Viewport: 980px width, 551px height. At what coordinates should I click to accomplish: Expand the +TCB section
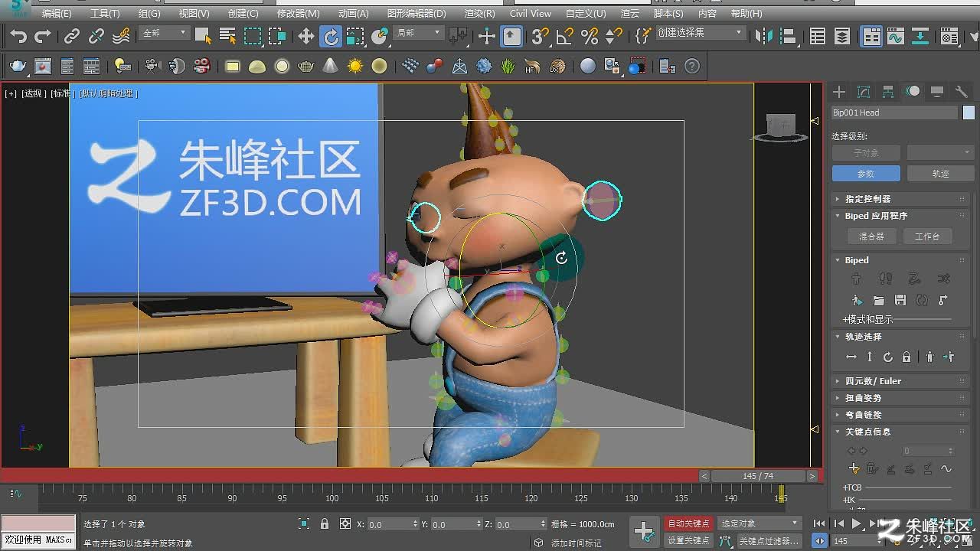click(852, 487)
